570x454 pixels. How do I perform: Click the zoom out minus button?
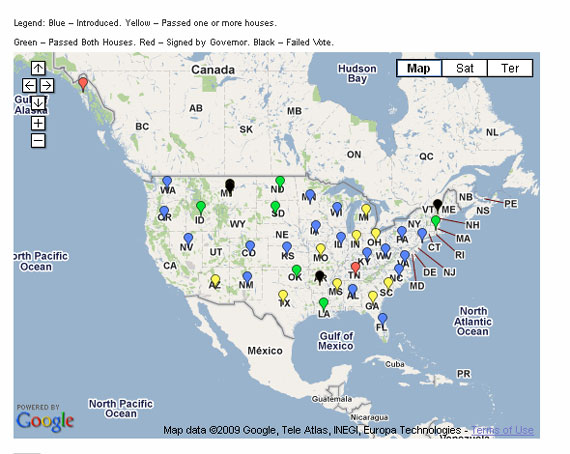(x=38, y=141)
